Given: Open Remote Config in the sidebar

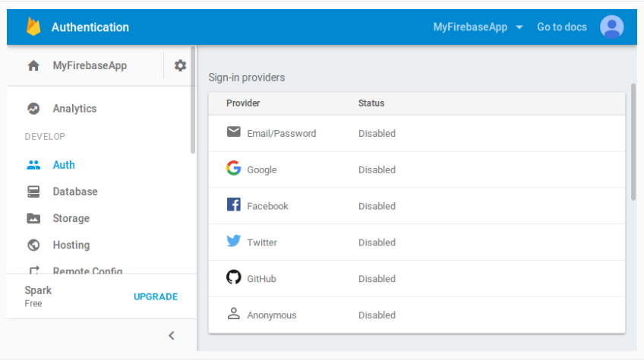Looking at the screenshot, I should click(x=87, y=270).
